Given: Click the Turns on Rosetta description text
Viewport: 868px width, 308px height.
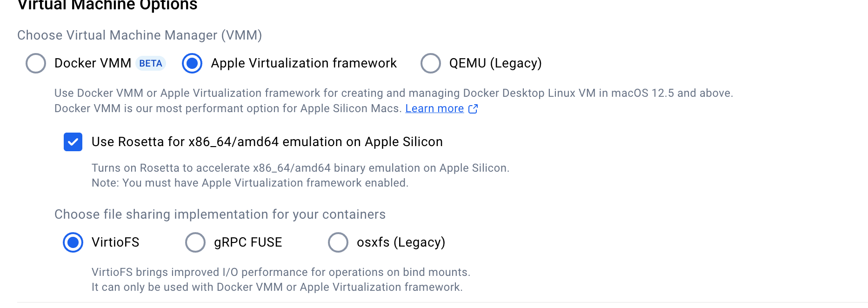Looking at the screenshot, I should (300, 168).
